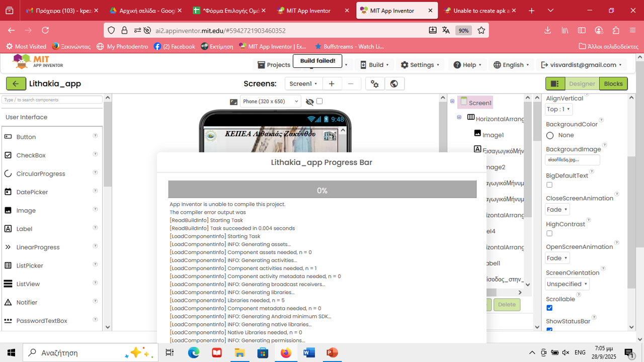Click the component search input field
Viewport: 644px width, 362px height.
pos(52,100)
